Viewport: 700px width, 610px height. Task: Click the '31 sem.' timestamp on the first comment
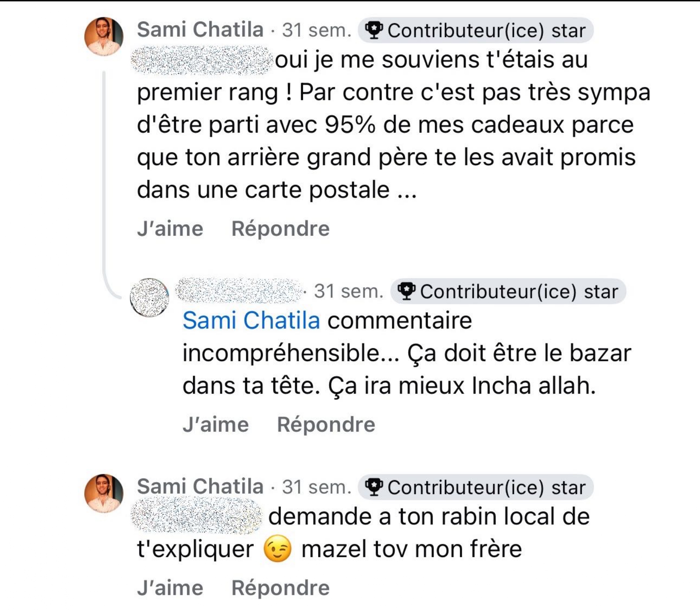(x=317, y=31)
